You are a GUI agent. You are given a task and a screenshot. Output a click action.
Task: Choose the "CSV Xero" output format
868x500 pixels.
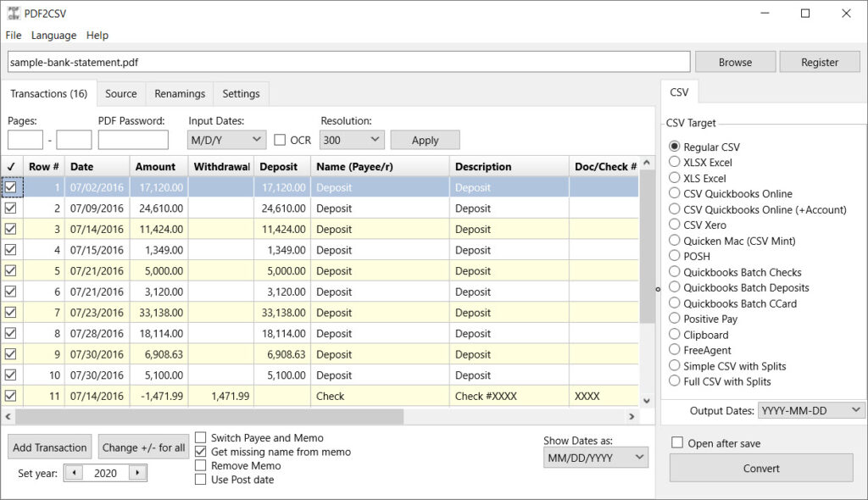674,225
